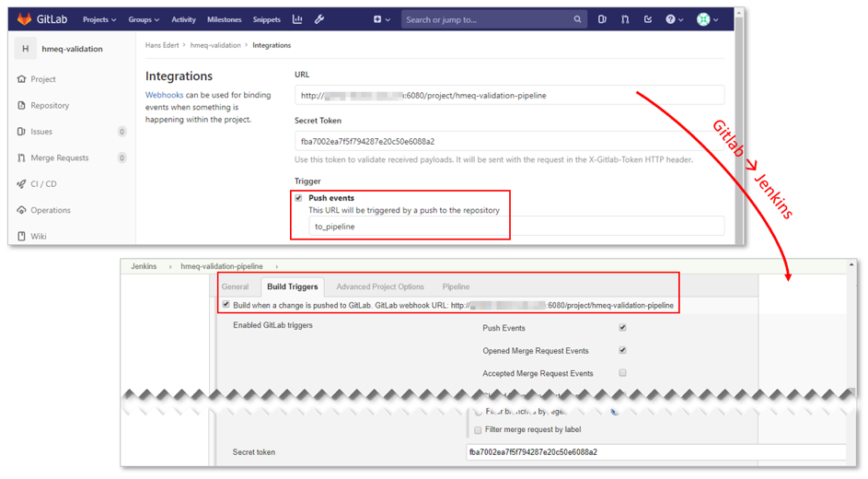Open the issues icon in top bar
Image resolution: width=868 pixels, height=479 pixels.
(602, 19)
